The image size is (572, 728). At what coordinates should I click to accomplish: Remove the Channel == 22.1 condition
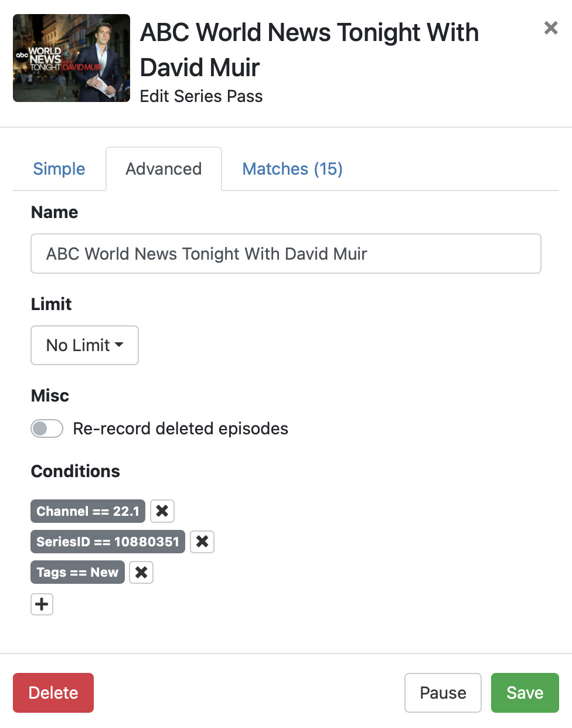coord(162,511)
